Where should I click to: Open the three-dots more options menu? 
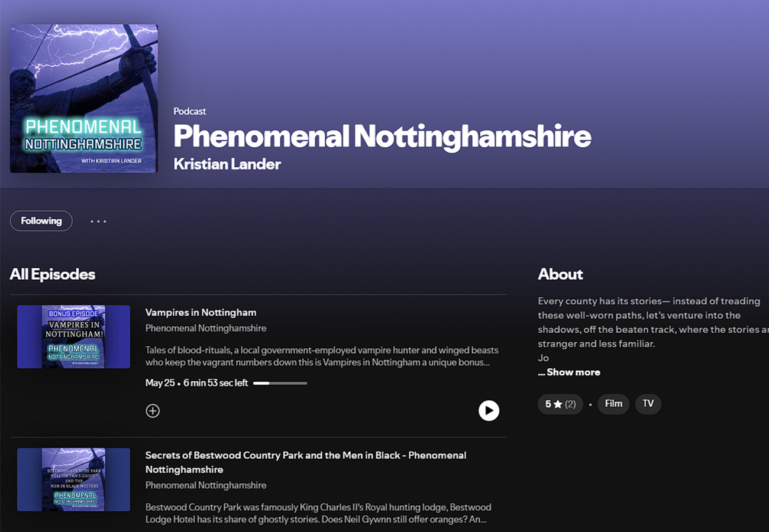pos(98,221)
